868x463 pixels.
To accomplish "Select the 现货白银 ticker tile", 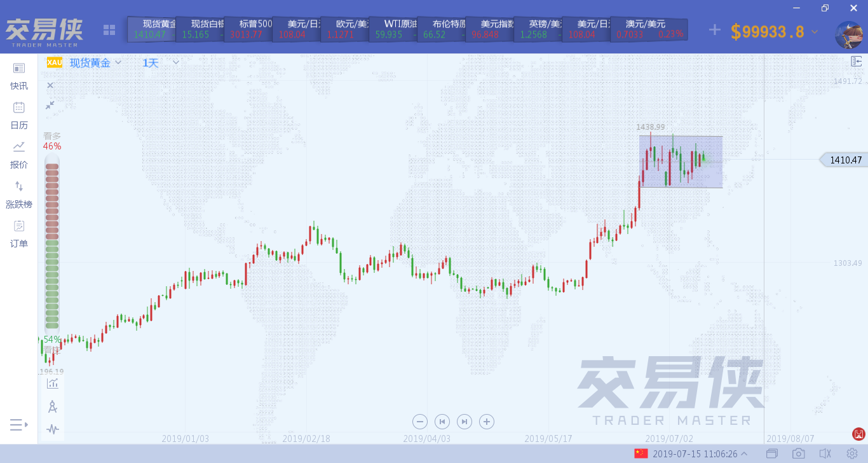I will pos(200,29).
